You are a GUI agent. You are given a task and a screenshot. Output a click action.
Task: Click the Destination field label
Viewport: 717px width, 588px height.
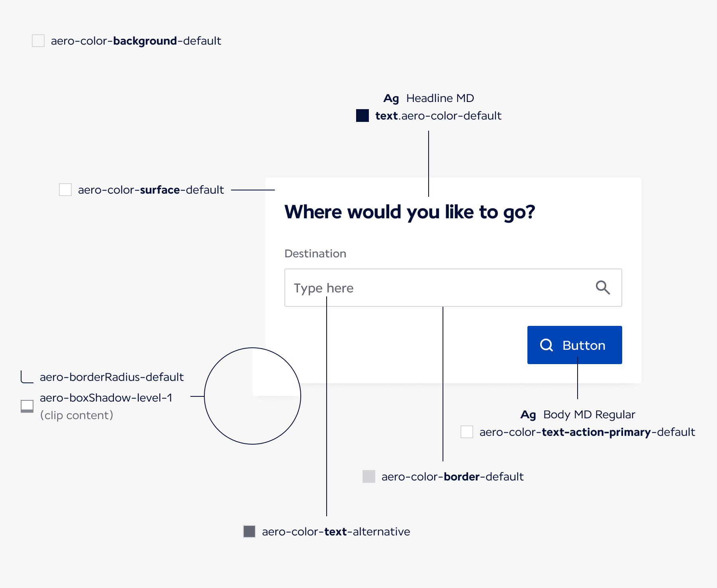(315, 254)
